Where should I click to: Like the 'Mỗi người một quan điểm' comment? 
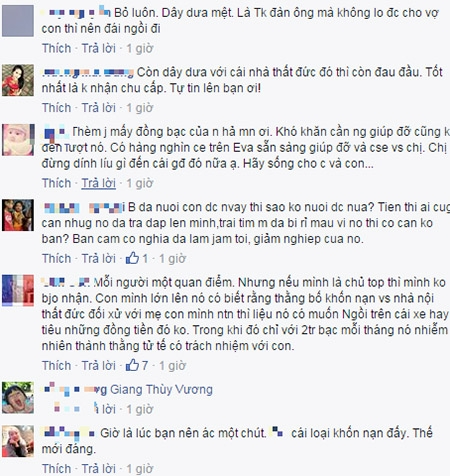[56, 365]
